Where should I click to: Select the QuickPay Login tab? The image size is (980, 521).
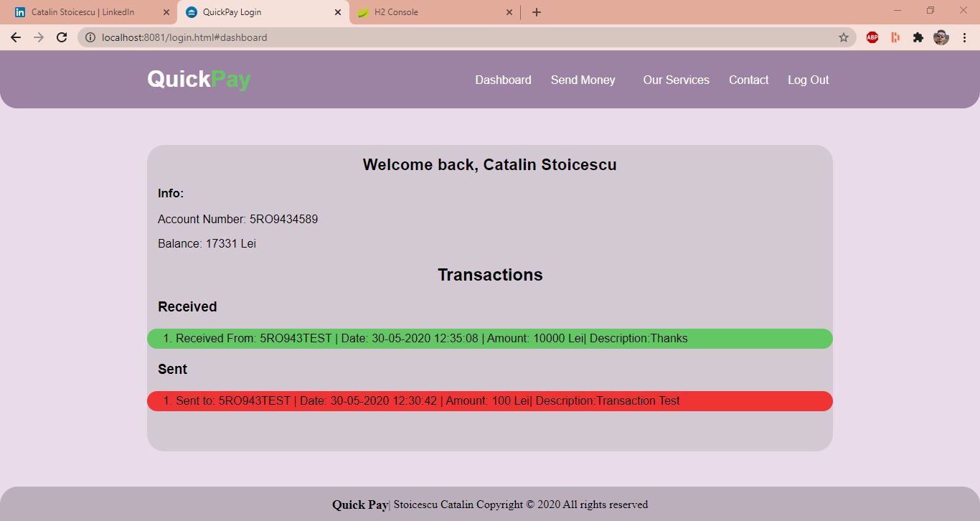pyautogui.click(x=263, y=12)
